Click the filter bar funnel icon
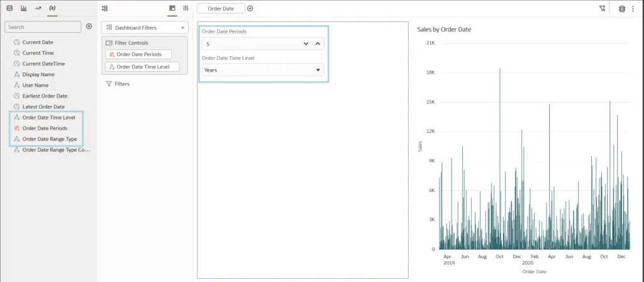Screen dimensions: 644x282 coord(602,9)
